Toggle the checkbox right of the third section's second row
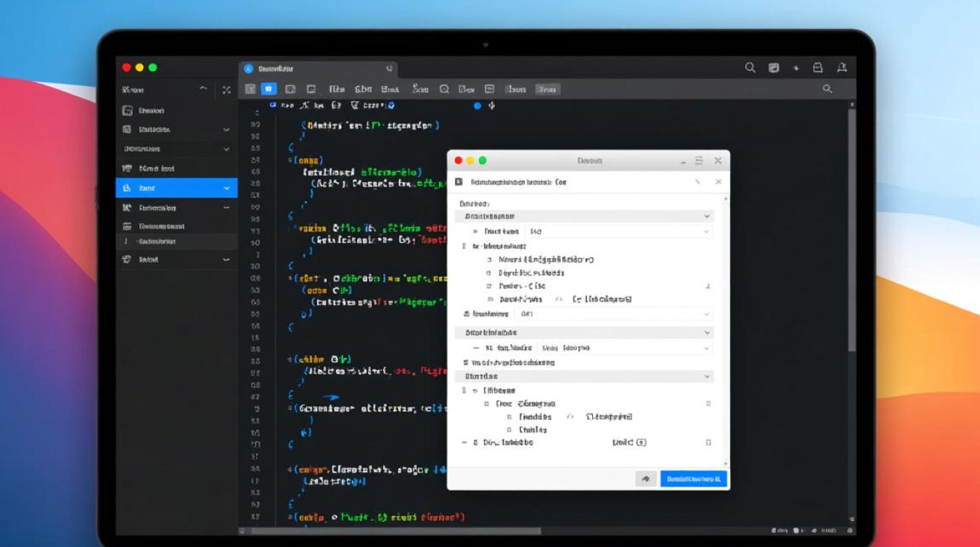Viewport: 980px width, 547px height. 708,403
